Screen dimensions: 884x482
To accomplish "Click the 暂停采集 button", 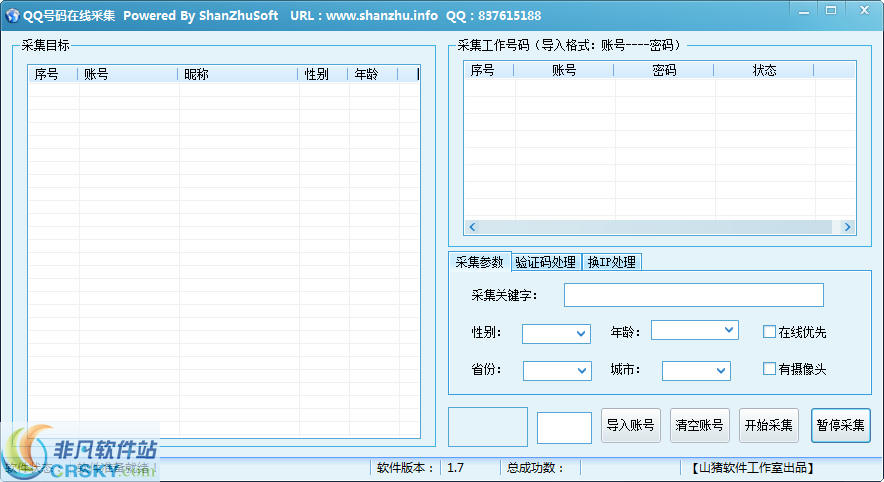I will point(841,425).
